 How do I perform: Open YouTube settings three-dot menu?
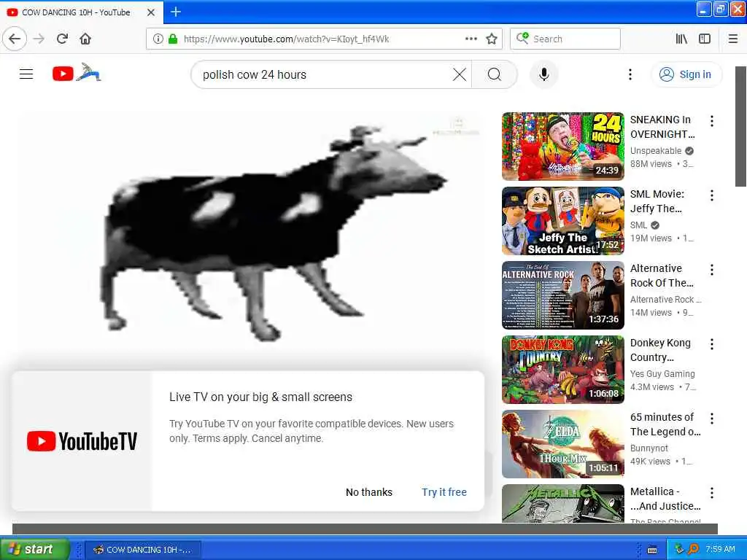[630, 74]
